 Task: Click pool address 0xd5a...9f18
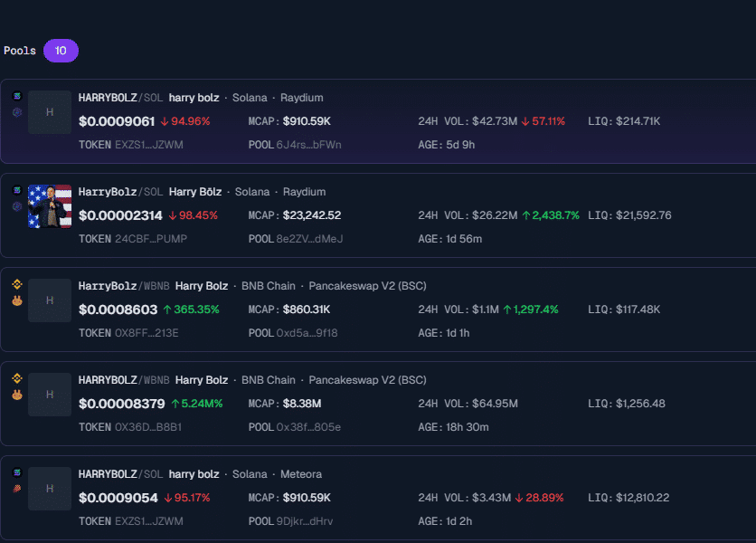click(x=307, y=333)
